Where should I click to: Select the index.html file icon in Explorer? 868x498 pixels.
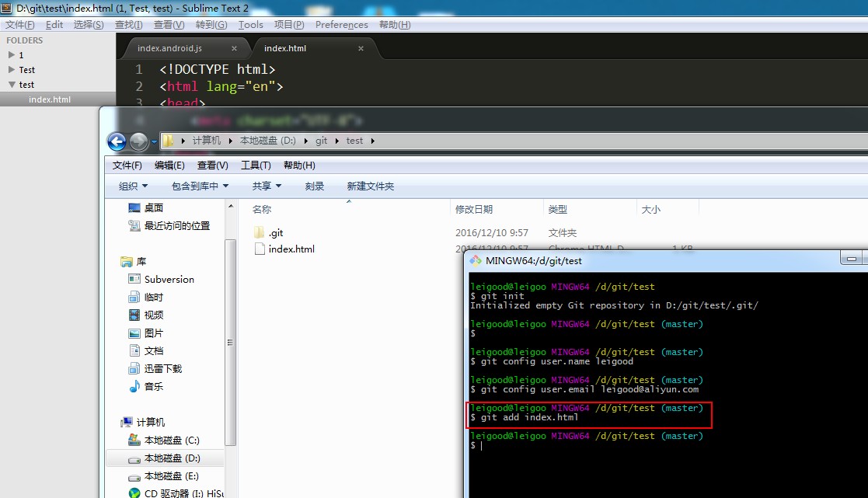[260, 249]
